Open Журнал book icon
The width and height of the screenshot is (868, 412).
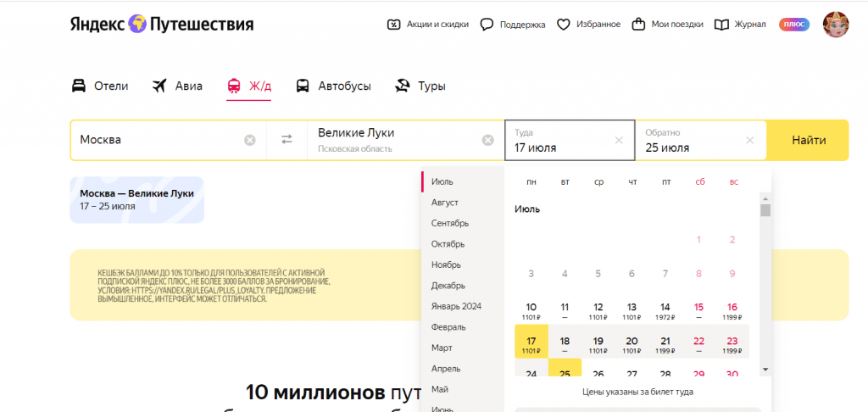point(721,25)
